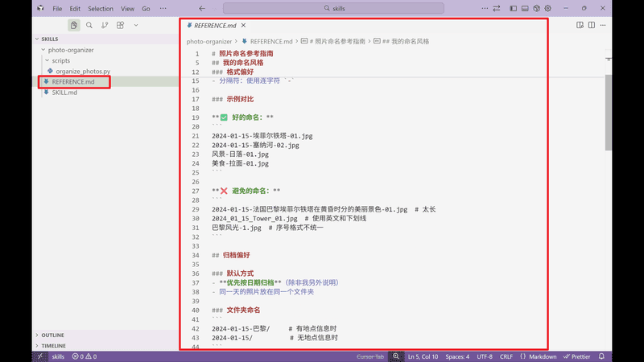Collapse the scripts folder

60,60
